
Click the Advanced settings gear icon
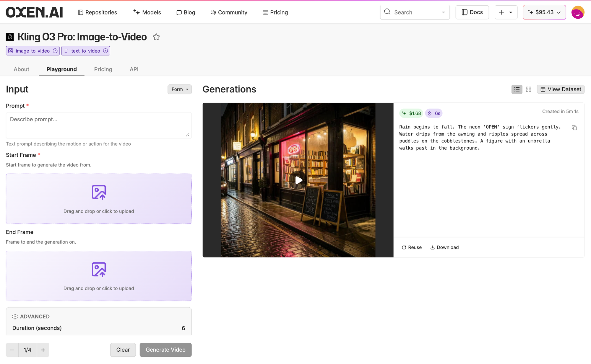tap(15, 316)
